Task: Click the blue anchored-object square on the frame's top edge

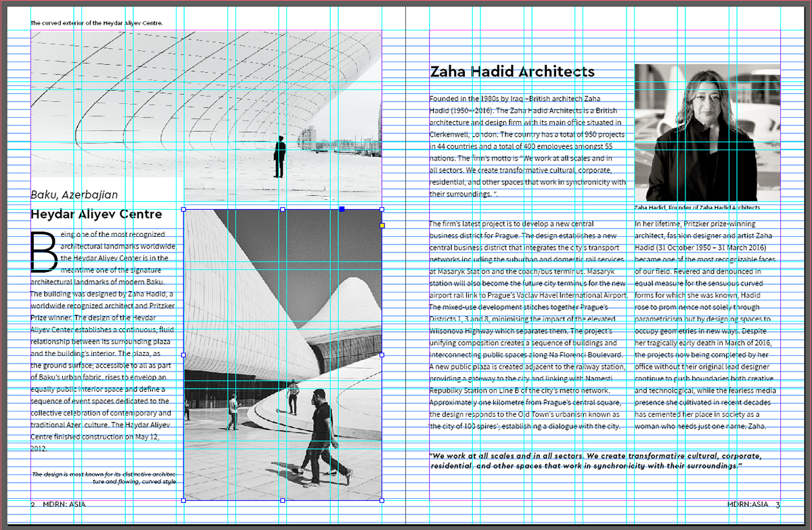Action: [x=342, y=209]
